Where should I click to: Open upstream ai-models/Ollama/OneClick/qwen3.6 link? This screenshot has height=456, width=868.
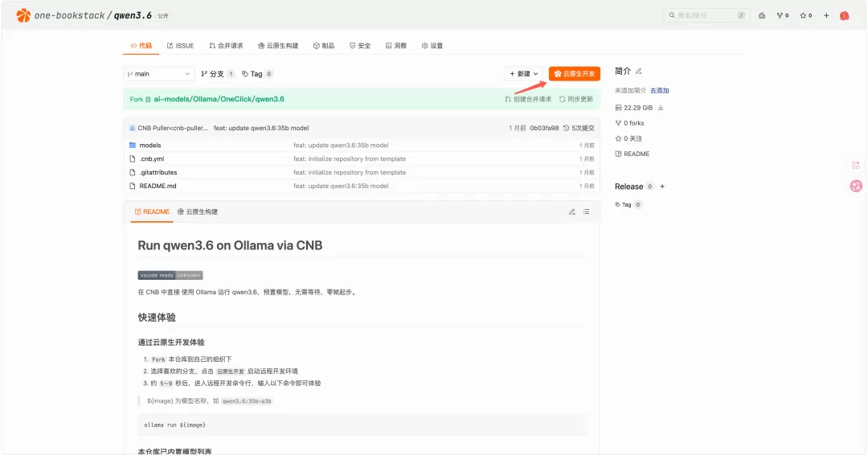pyautogui.click(x=219, y=99)
